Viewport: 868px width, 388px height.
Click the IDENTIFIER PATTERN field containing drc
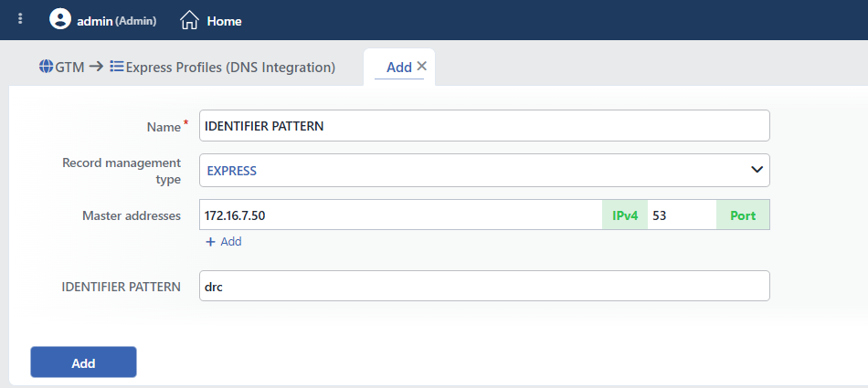pyautogui.click(x=484, y=286)
